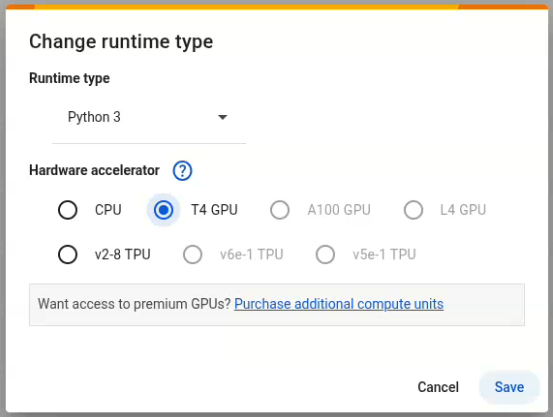Expand the runtime type dropdown arrow
This screenshot has width=553, height=417.
click(x=223, y=117)
